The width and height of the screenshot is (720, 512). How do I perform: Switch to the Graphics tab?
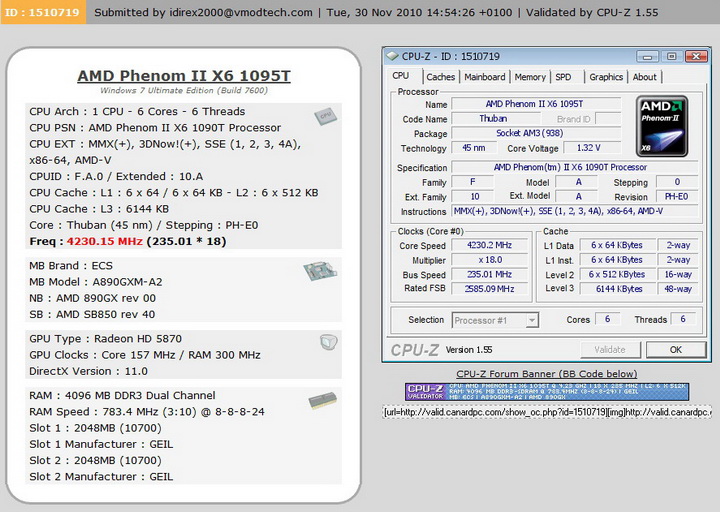(x=606, y=77)
